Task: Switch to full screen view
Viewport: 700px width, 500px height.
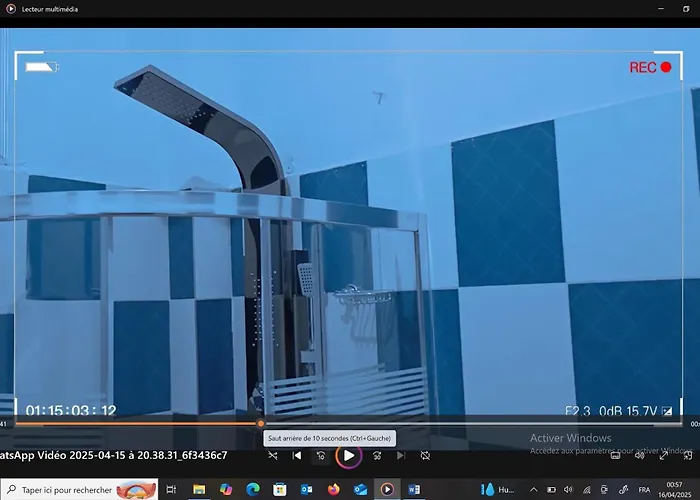Action: pyautogui.click(x=663, y=455)
